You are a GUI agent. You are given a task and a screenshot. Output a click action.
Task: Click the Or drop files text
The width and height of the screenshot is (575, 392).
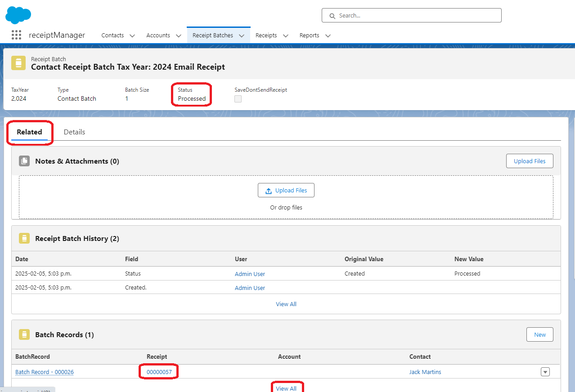coord(286,207)
